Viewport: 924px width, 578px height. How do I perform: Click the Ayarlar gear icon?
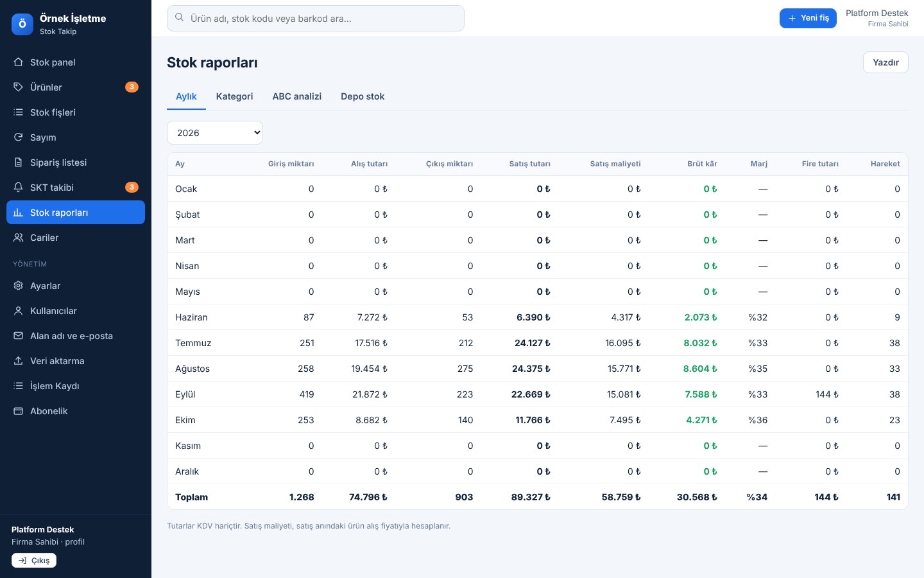point(18,286)
